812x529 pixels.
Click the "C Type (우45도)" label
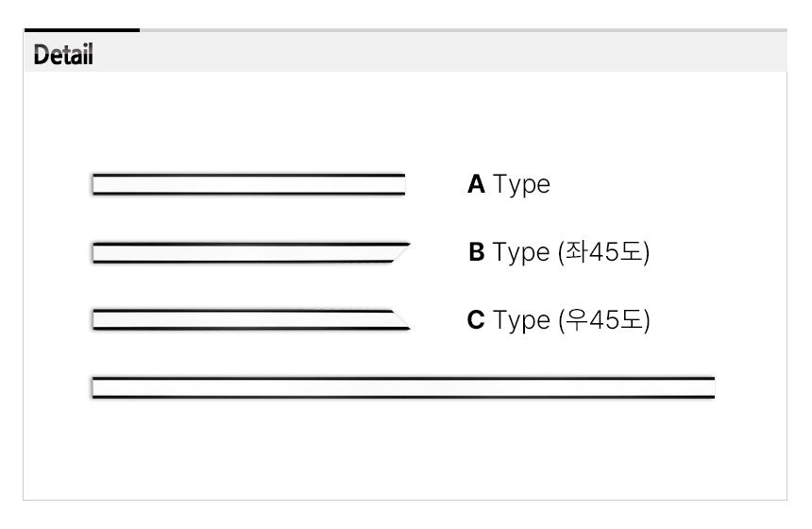559,320
